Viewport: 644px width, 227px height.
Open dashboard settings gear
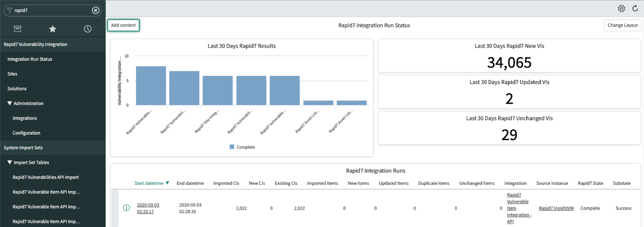tap(621, 8)
